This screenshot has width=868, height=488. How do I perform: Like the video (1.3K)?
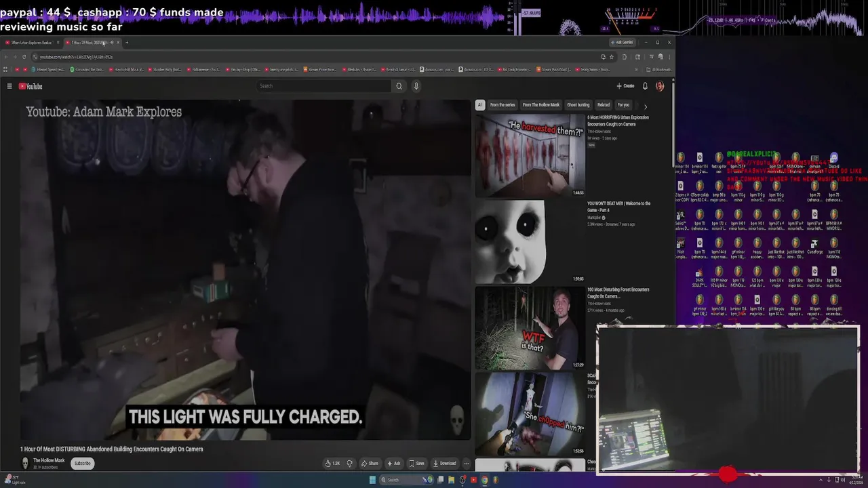(x=332, y=464)
